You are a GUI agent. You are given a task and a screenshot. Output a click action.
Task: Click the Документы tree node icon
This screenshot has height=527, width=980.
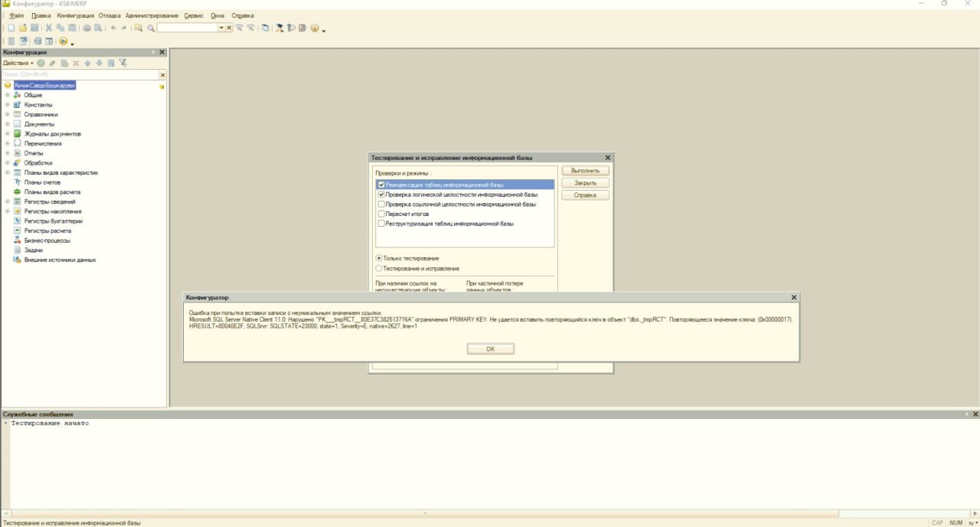pyautogui.click(x=17, y=124)
